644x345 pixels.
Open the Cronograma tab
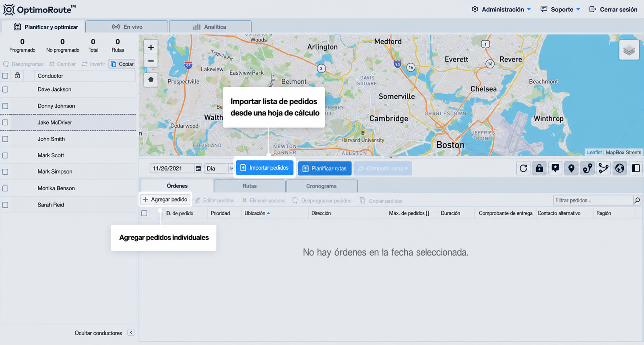pos(321,186)
